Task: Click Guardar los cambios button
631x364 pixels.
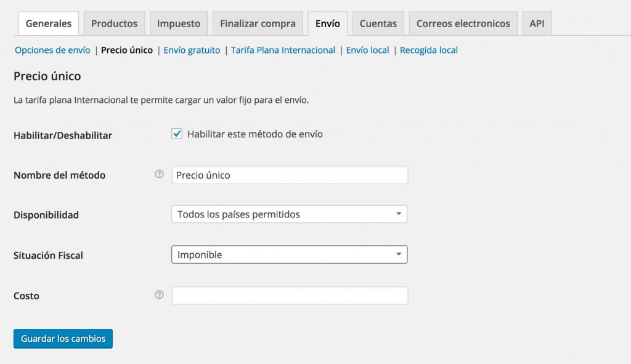Action: (63, 339)
